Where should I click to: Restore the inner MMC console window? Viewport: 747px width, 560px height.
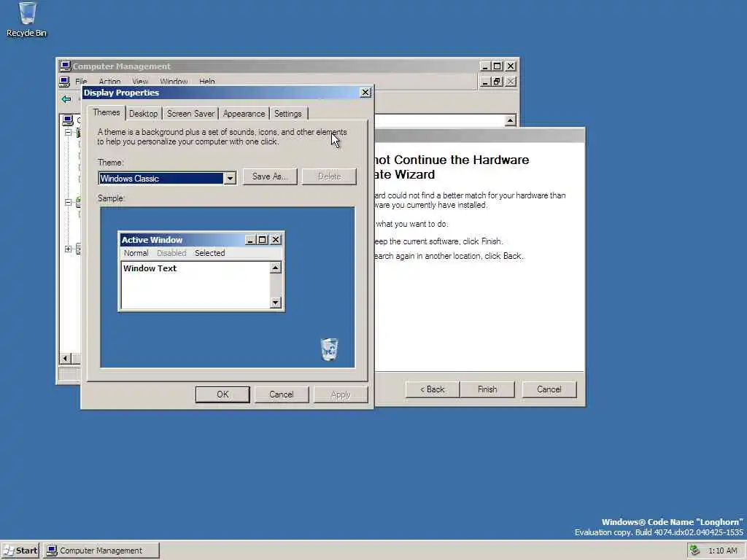(497, 82)
